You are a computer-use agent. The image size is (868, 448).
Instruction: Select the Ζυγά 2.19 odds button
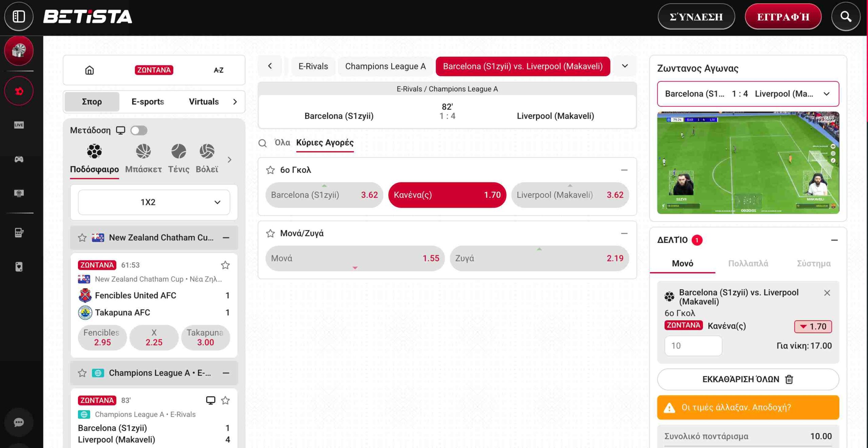[539, 258]
